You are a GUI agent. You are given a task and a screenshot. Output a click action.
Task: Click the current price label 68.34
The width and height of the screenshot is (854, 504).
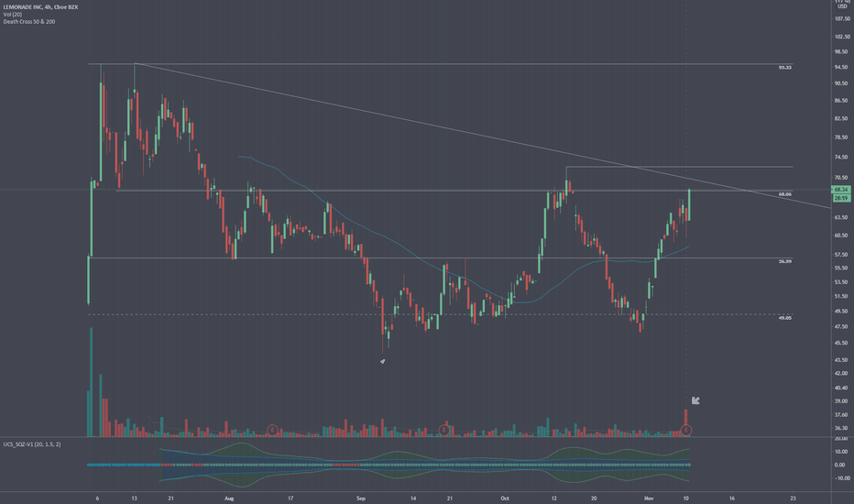[841, 190]
